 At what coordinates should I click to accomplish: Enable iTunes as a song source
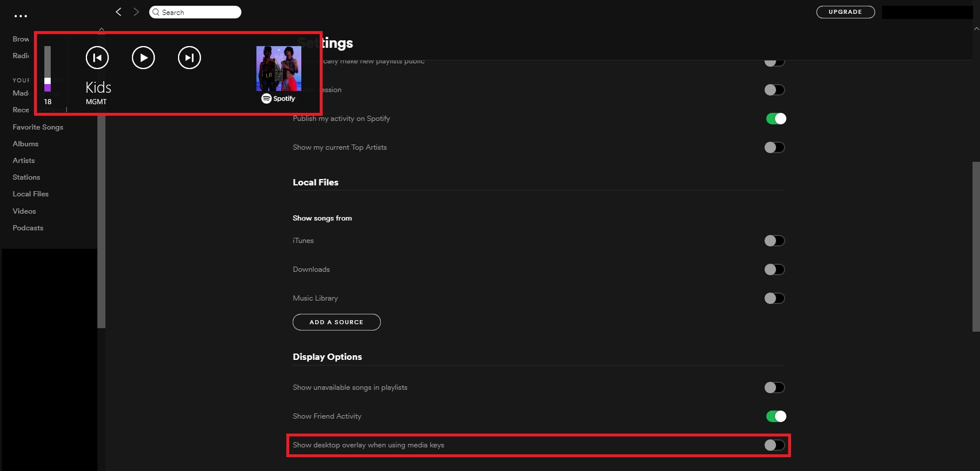tap(774, 241)
